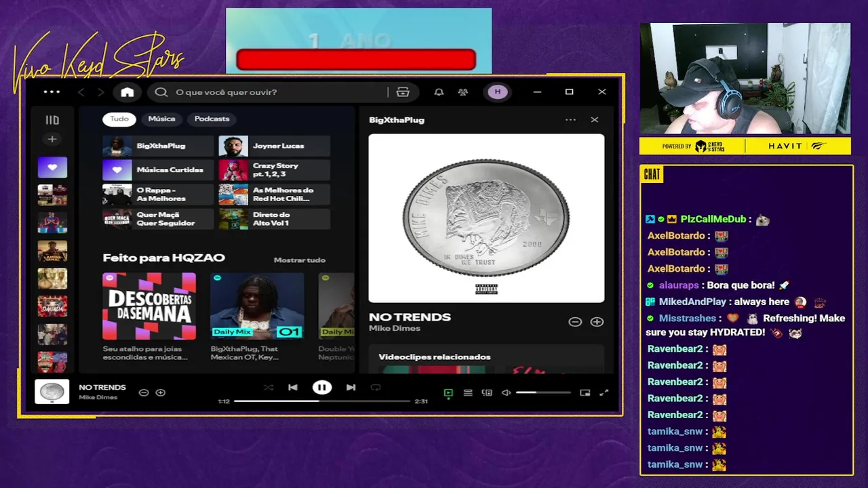Click PlzCallMeDub username in chat
This screenshot has width=868, height=488.
click(x=713, y=219)
